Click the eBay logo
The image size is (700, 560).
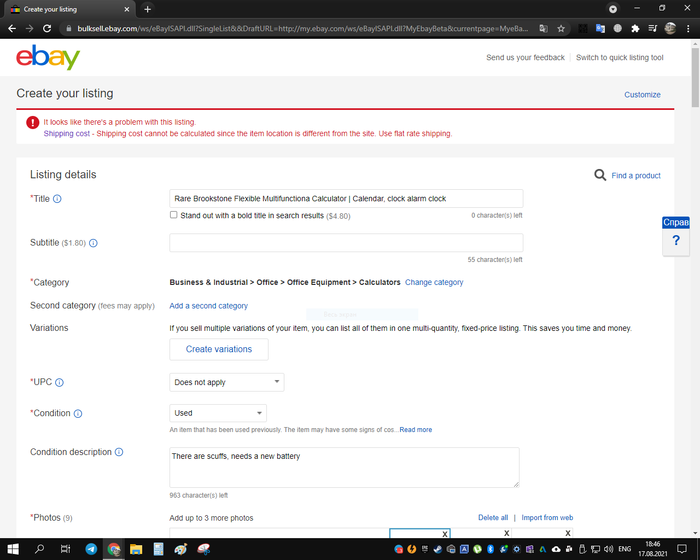pos(48,58)
